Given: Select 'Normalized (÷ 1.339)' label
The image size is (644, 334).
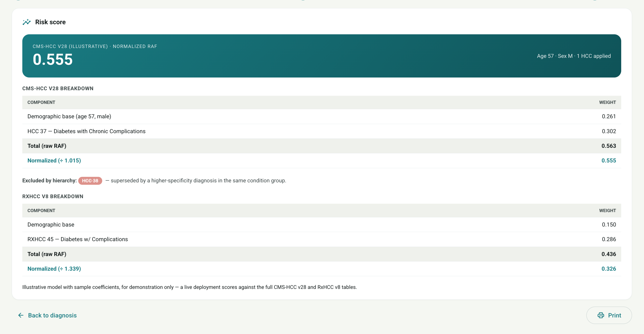Looking at the screenshot, I should [54, 269].
